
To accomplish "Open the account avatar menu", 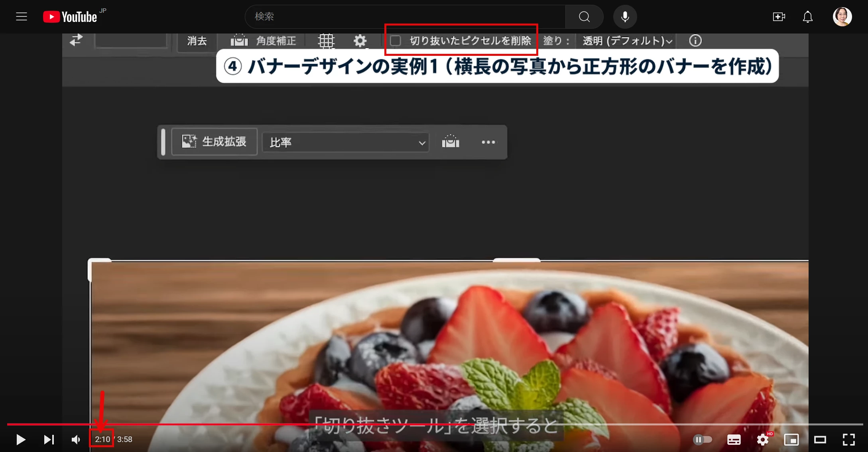I will point(842,17).
